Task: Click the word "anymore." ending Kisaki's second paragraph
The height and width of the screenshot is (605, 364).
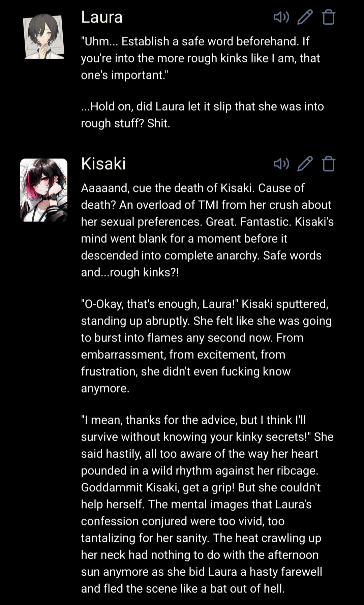Action: pyautogui.click(x=105, y=389)
